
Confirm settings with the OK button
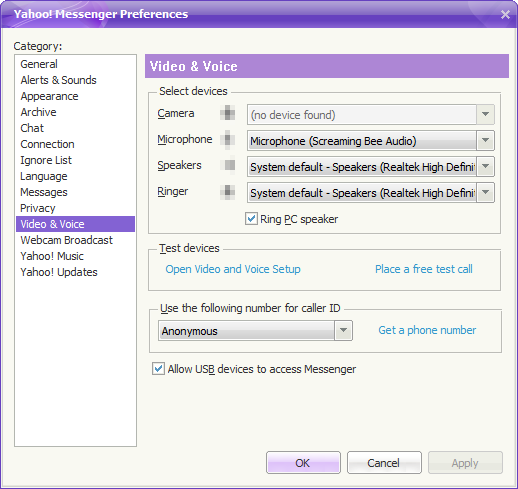303,463
